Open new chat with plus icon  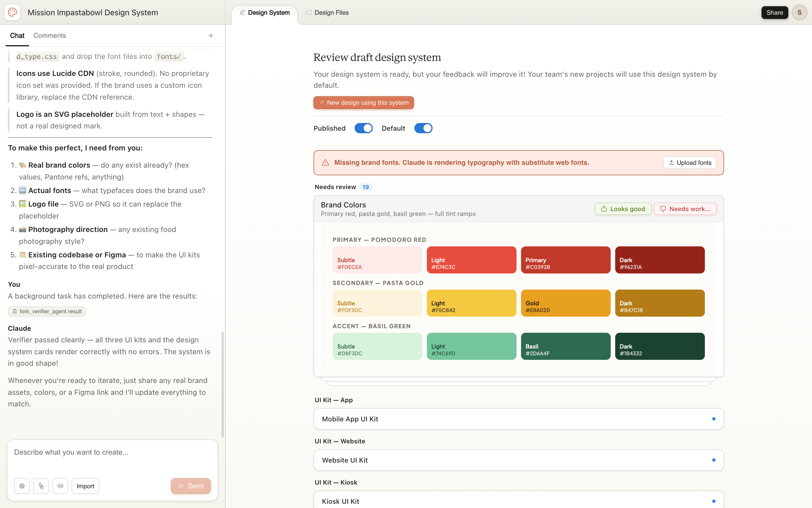click(211, 36)
